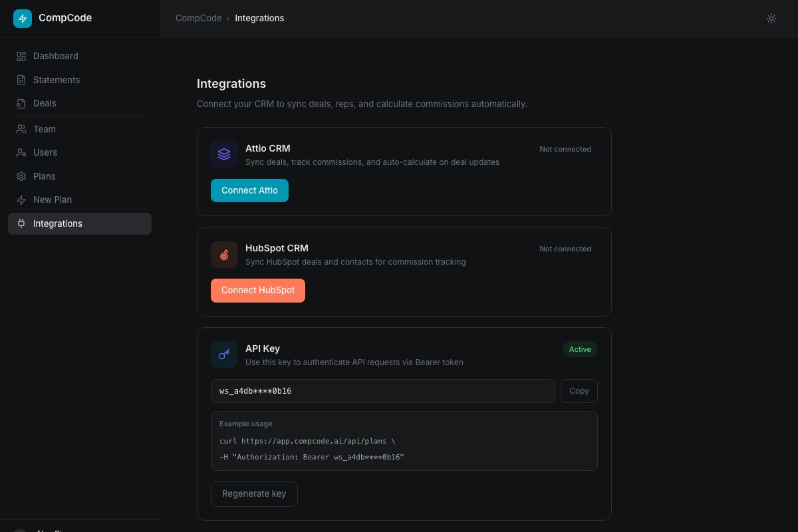Screen dimensions: 798x532
Task: Navigate to Team page
Action: (80, 129)
